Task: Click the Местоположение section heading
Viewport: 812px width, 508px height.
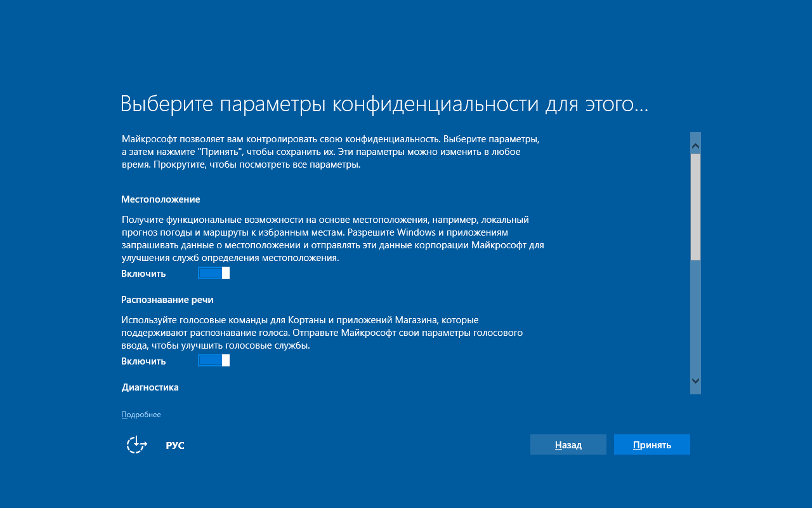Action: point(160,199)
